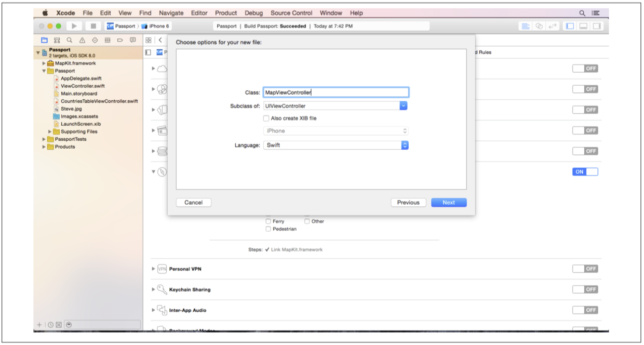644x345 pixels.
Task: Expand the PassportTests folder
Action: point(45,139)
